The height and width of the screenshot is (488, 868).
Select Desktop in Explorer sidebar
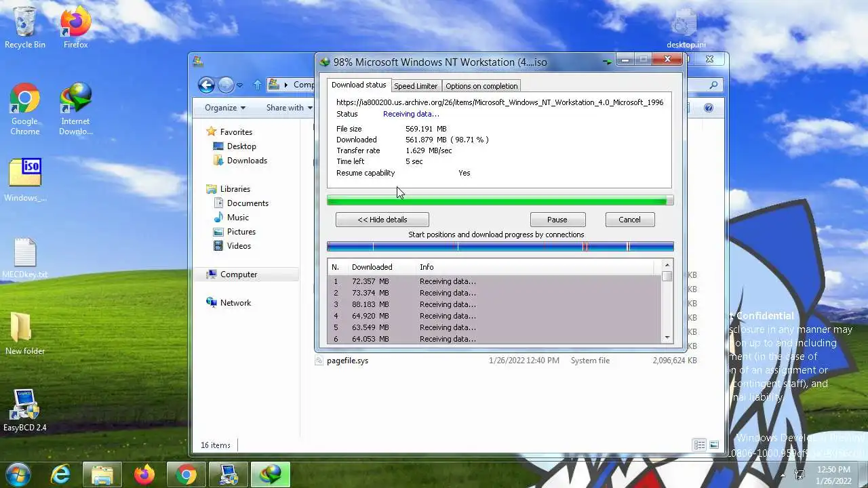point(235,146)
